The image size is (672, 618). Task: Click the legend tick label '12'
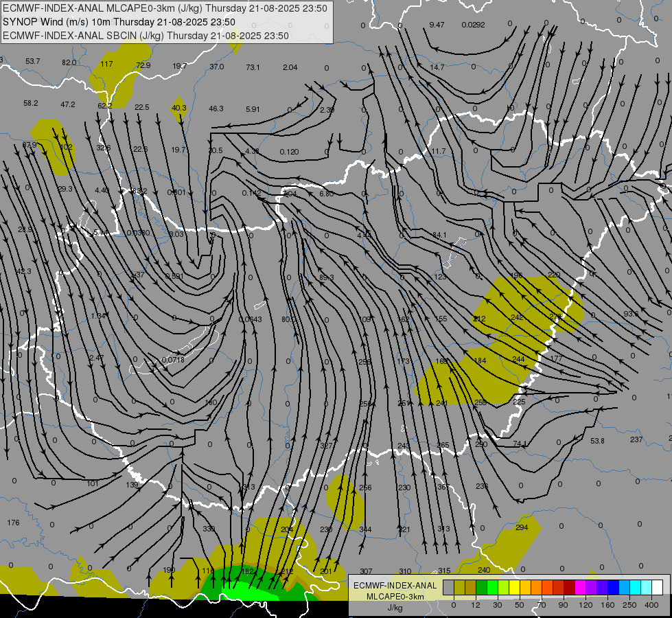[x=475, y=605]
